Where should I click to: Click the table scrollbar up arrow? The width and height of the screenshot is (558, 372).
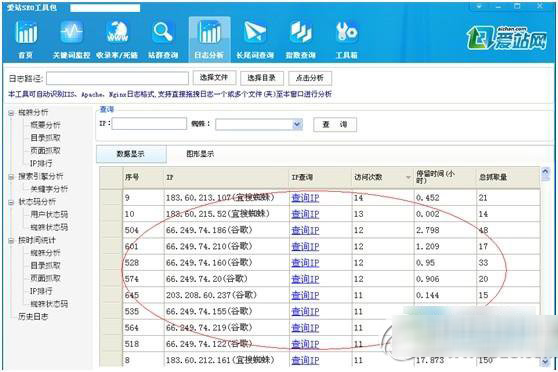click(546, 173)
